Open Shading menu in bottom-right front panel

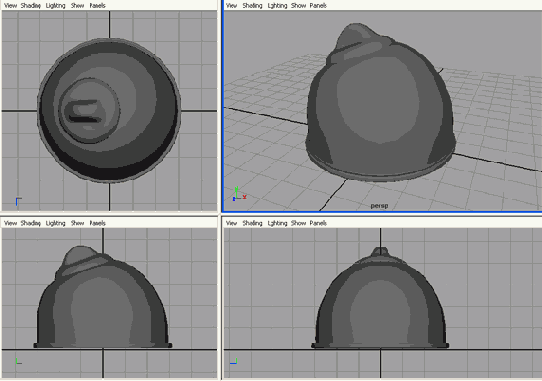(252, 223)
